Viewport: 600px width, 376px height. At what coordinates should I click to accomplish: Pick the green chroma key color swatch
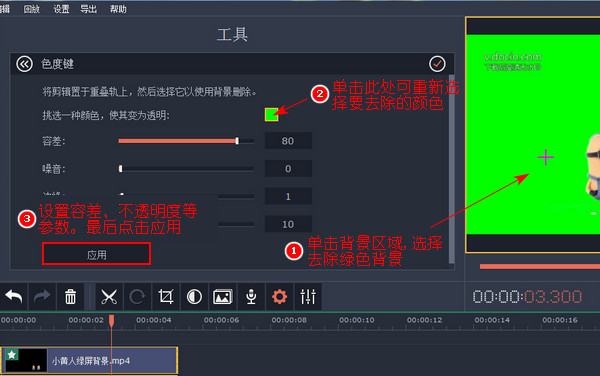pos(271,114)
